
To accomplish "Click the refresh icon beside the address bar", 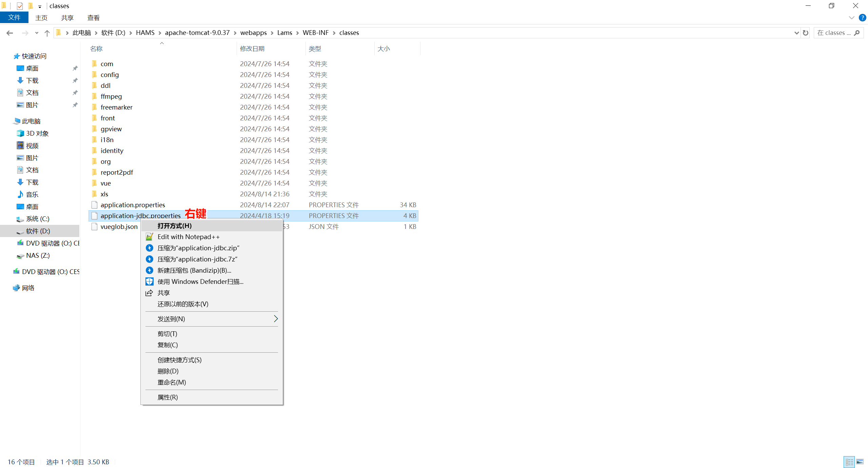I will click(x=806, y=33).
